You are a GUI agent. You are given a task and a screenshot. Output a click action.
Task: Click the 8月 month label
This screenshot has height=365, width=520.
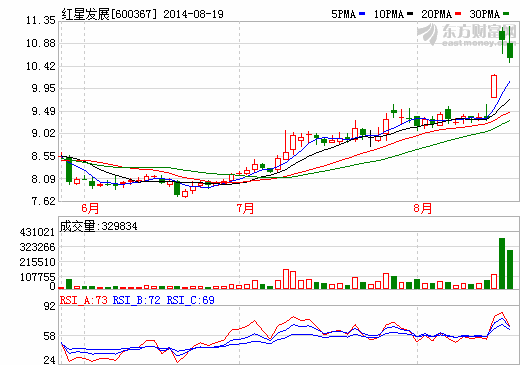(x=423, y=209)
